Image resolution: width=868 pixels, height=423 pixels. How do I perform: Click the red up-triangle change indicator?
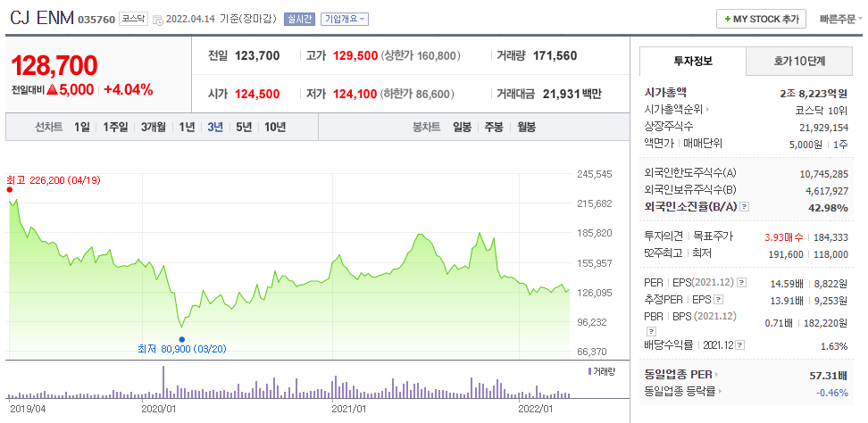click(x=52, y=89)
